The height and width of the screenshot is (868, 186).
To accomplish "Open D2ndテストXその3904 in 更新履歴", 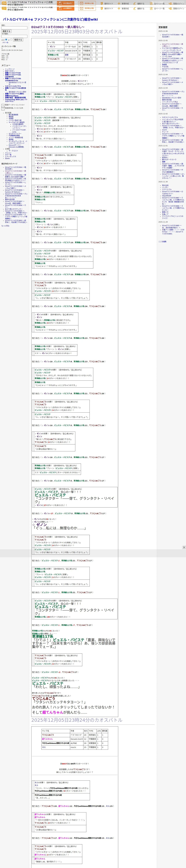I will [x=173, y=36].
